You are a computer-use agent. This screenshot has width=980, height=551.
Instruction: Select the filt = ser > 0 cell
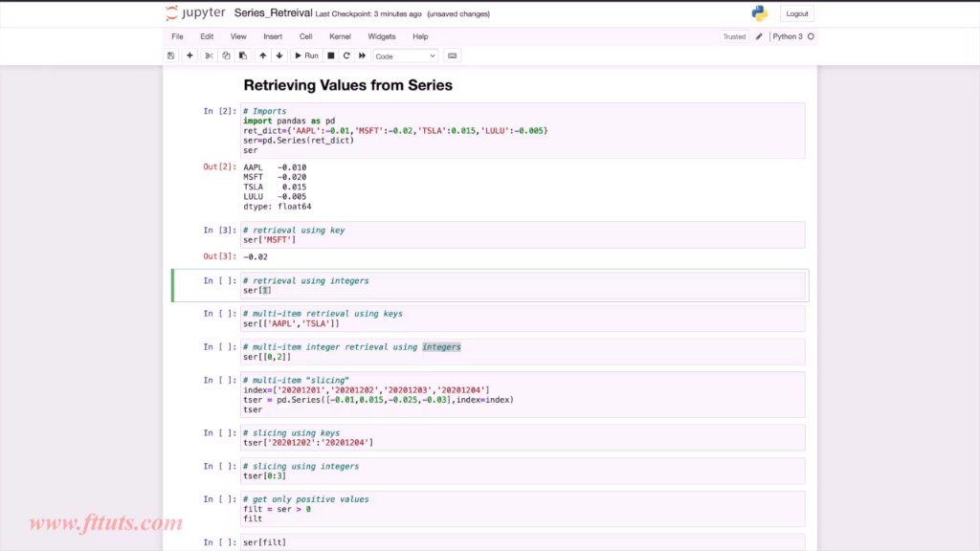click(x=523, y=509)
